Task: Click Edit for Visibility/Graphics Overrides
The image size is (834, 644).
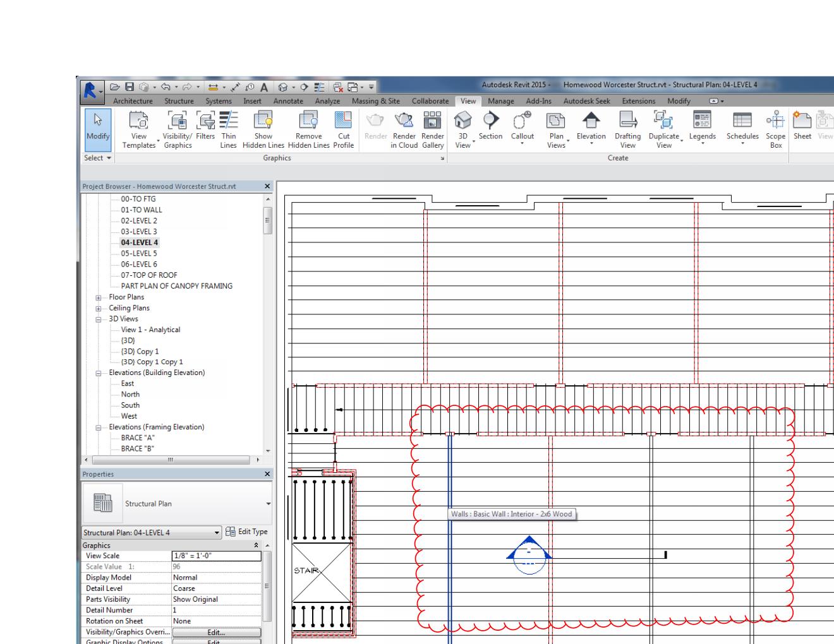Action: pyautogui.click(x=215, y=632)
